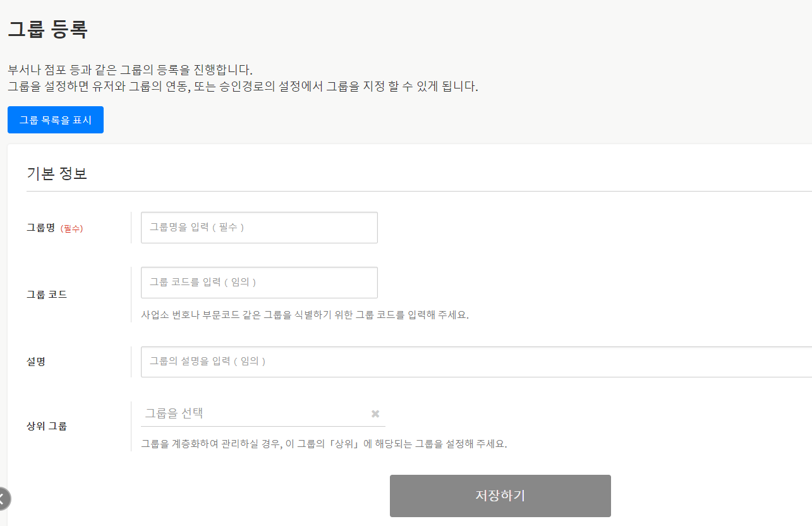Viewport: 812px width, 526px height.
Task: Click into the 그룹 코드를 입력 field
Action: pos(259,283)
